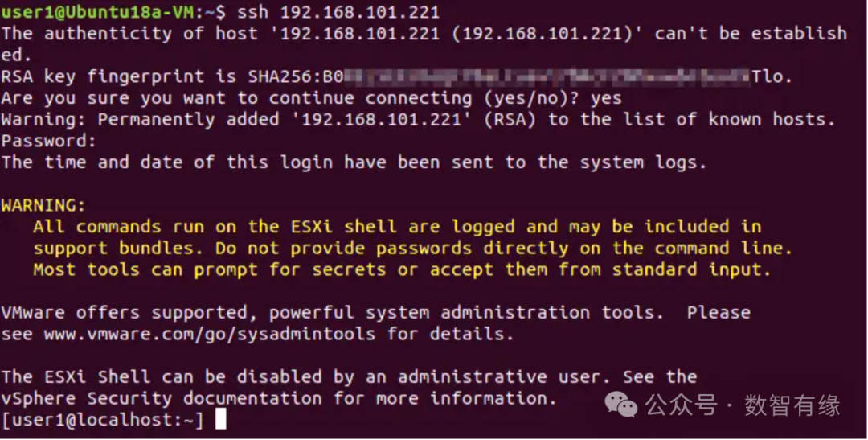The width and height of the screenshot is (868, 440).
Task: Select the yellow "WARNING:" heading
Action: [x=43, y=205]
